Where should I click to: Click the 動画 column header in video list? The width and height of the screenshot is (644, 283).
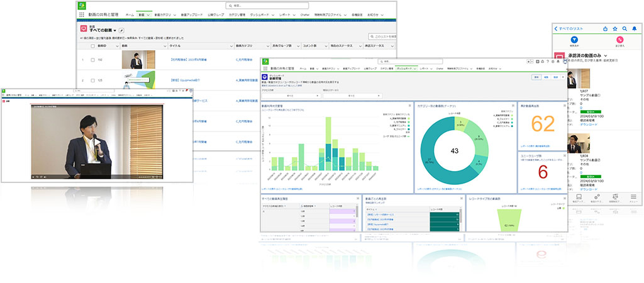pos(144,46)
